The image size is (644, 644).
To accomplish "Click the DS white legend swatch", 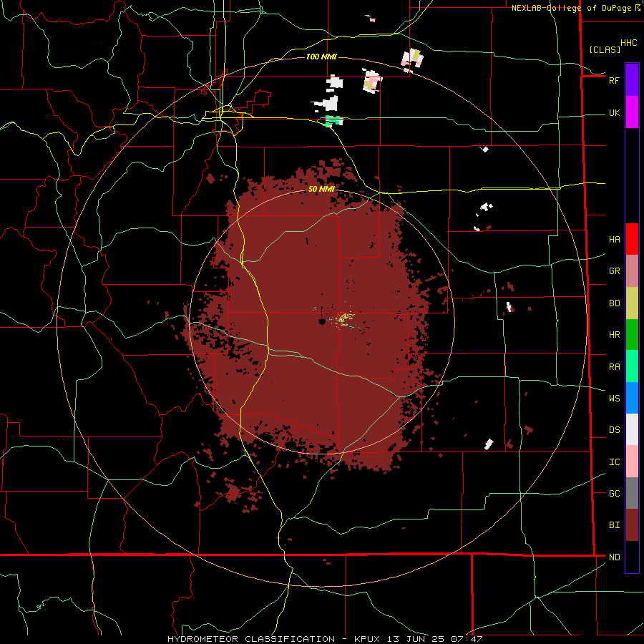I will click(632, 429).
